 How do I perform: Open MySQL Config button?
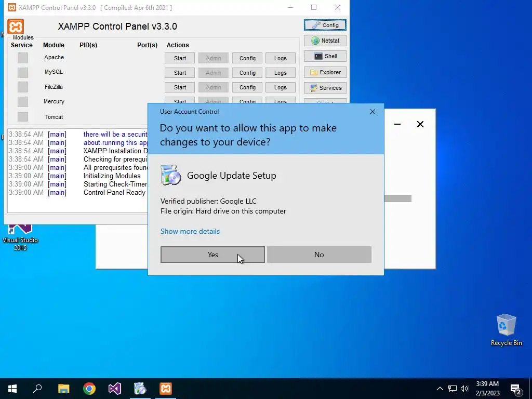click(247, 73)
